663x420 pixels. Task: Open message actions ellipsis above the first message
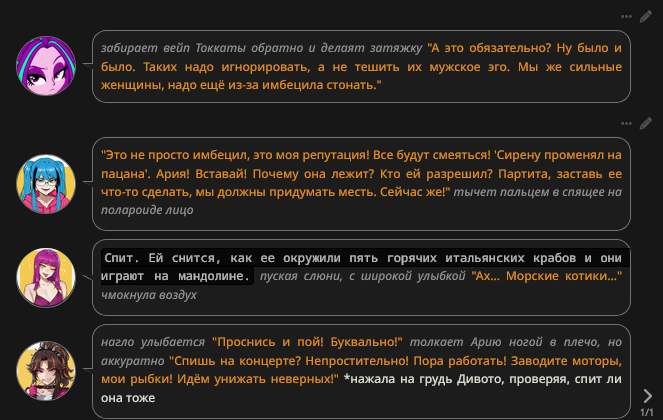coord(627,16)
